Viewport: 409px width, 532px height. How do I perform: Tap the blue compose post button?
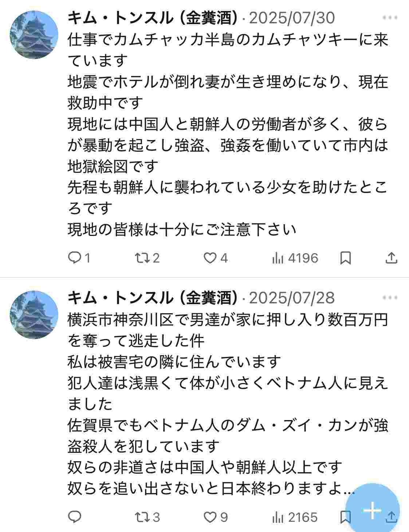pos(372,510)
